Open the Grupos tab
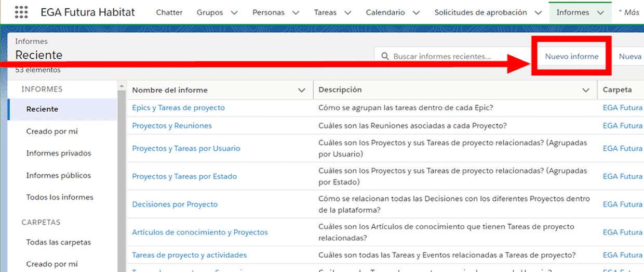This screenshot has height=272, width=644. (210, 12)
